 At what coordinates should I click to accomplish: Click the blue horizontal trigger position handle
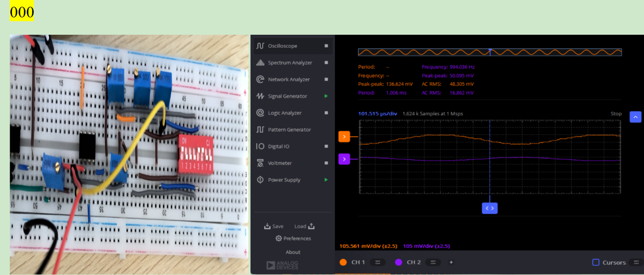(x=490, y=208)
